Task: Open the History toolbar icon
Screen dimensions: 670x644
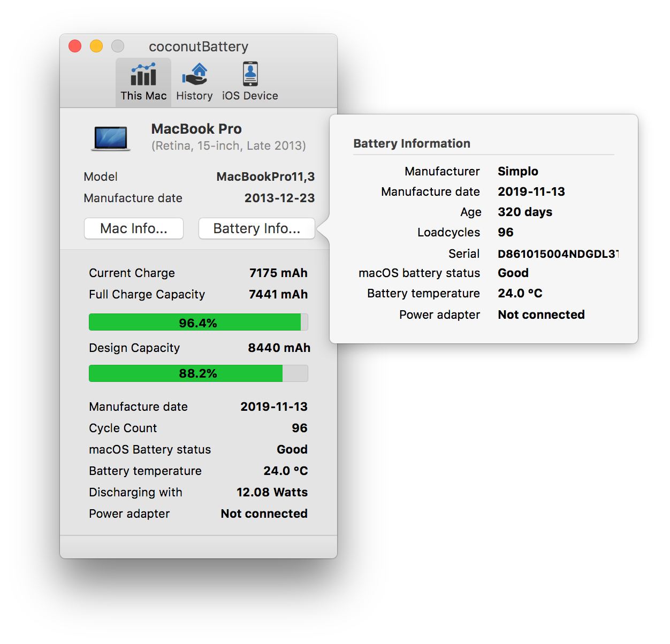Action: click(x=194, y=82)
